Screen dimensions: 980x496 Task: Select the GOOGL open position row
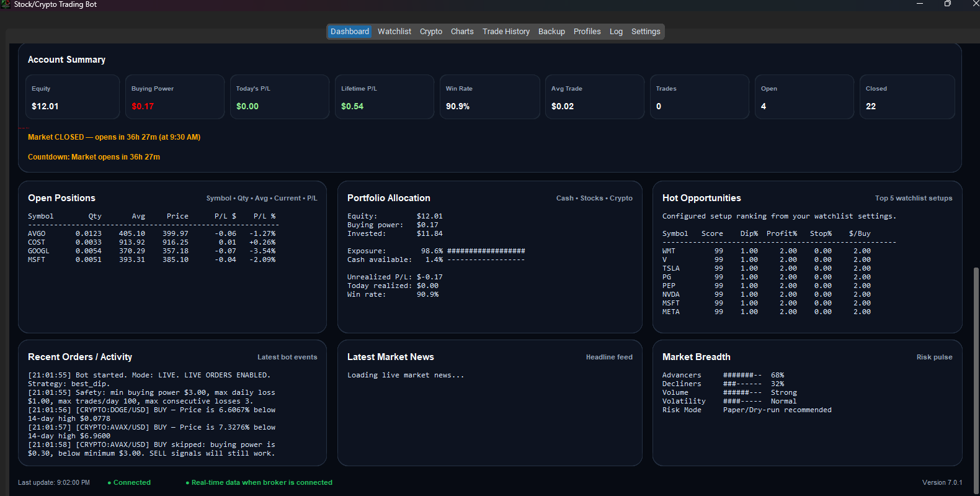pos(152,251)
